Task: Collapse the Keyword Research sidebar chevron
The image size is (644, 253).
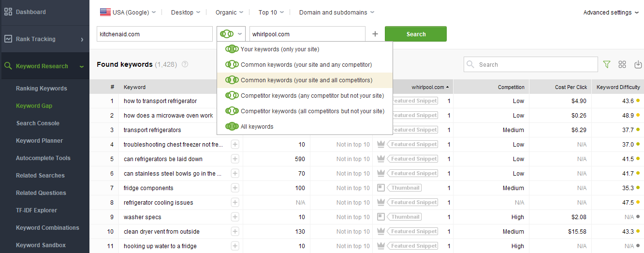Action: (82, 66)
